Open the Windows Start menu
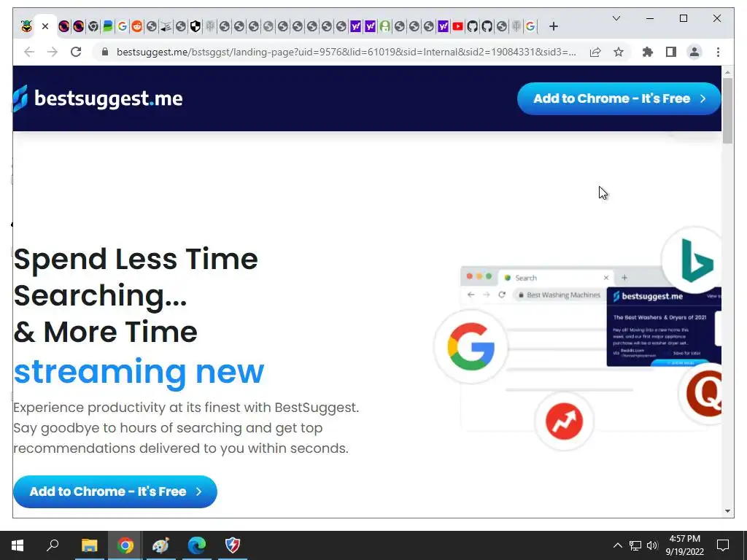The width and height of the screenshot is (747, 560). click(18, 545)
